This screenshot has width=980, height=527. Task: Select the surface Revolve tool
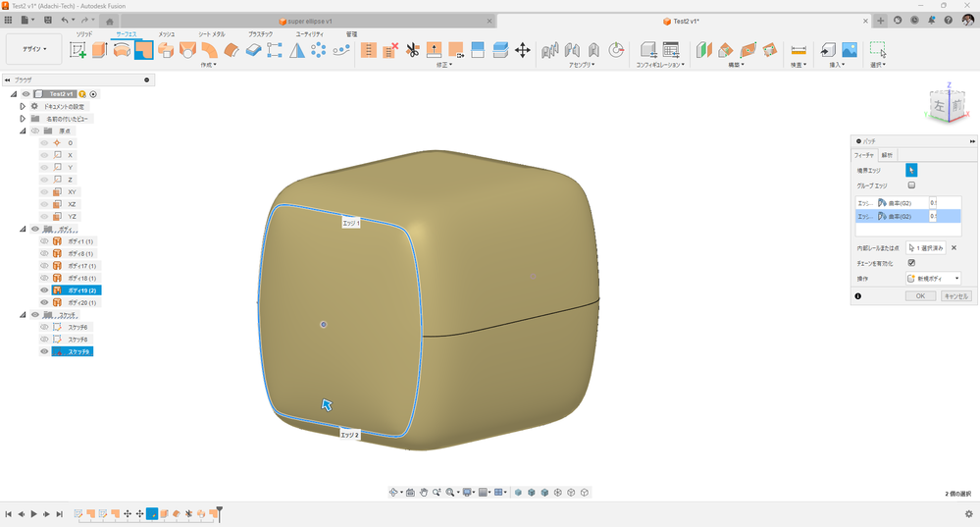point(122,50)
